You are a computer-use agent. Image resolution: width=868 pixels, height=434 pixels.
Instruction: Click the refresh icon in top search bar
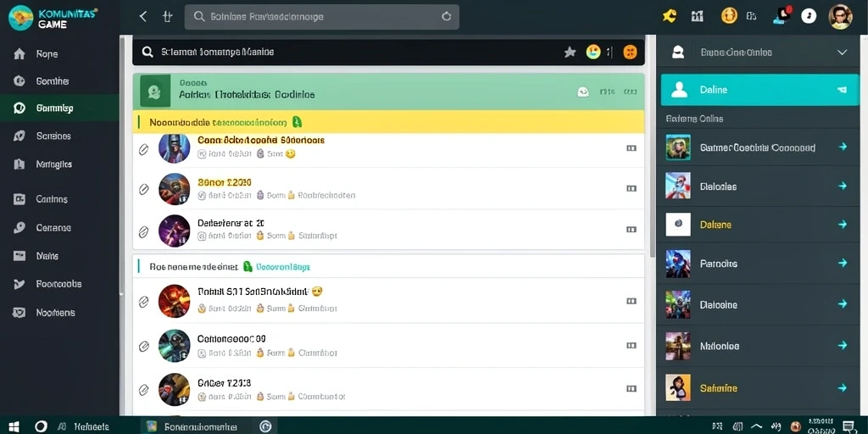coord(446,17)
